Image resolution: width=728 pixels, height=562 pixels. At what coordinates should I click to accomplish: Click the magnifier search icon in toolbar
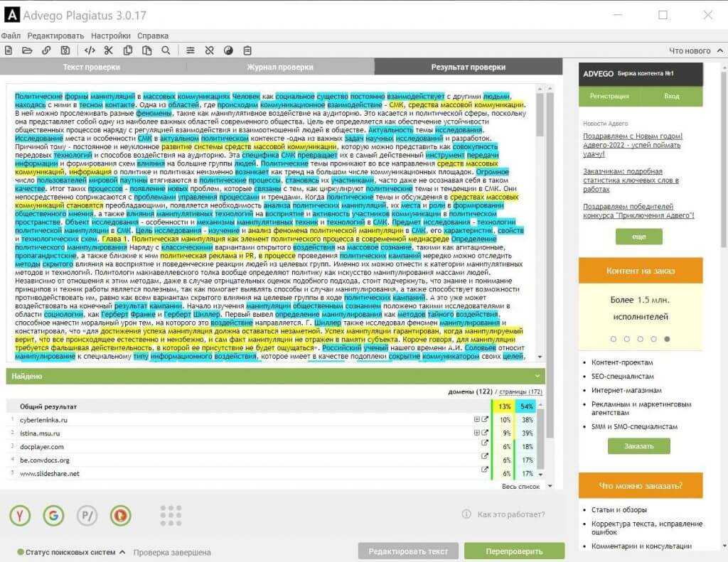tap(166, 50)
